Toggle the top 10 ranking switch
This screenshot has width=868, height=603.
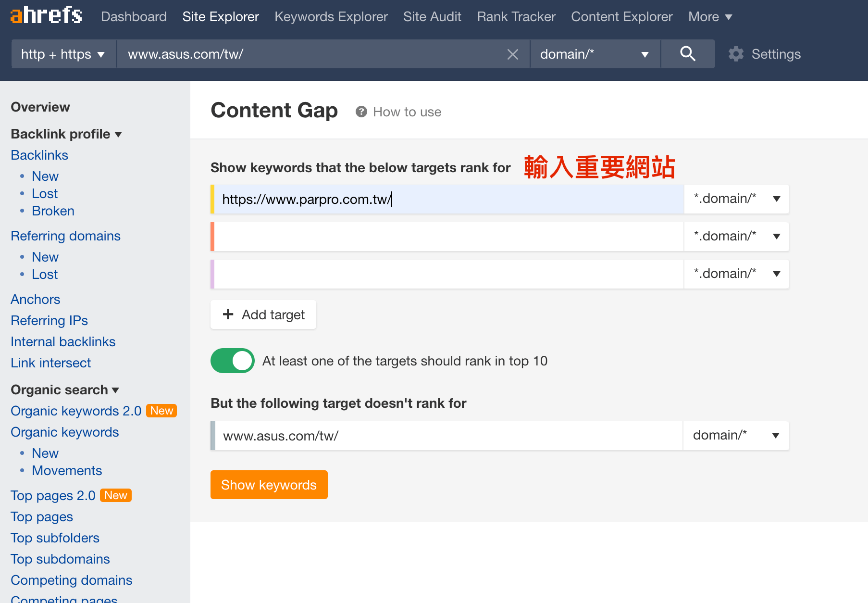(x=233, y=361)
